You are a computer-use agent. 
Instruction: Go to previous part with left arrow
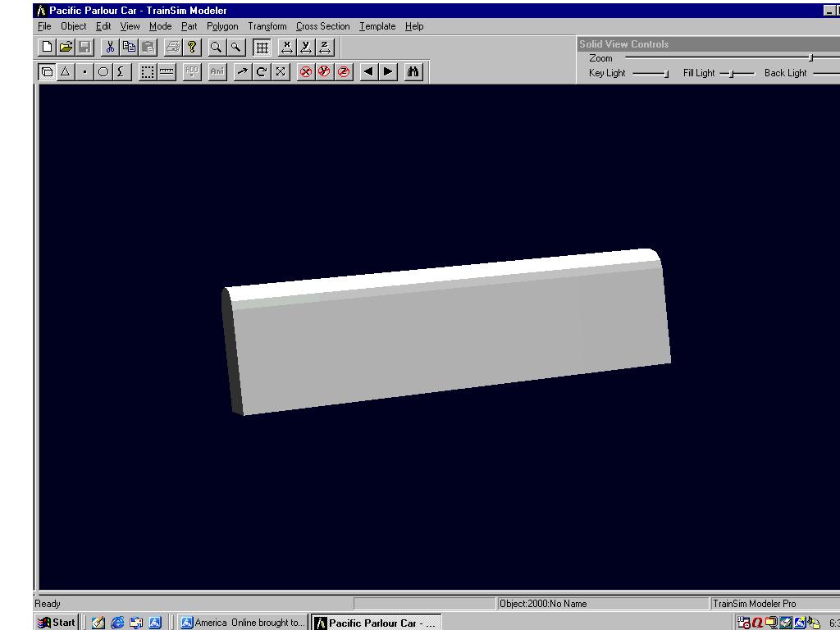(368, 72)
